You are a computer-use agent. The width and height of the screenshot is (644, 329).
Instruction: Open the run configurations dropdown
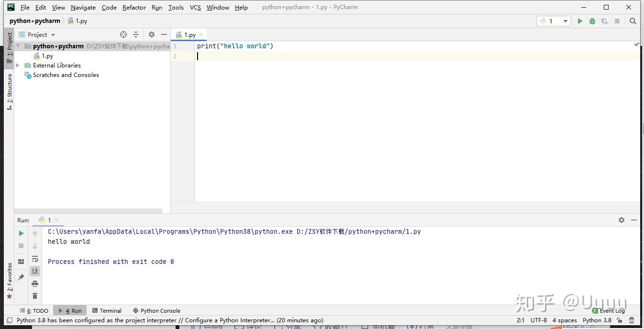[x=565, y=21]
